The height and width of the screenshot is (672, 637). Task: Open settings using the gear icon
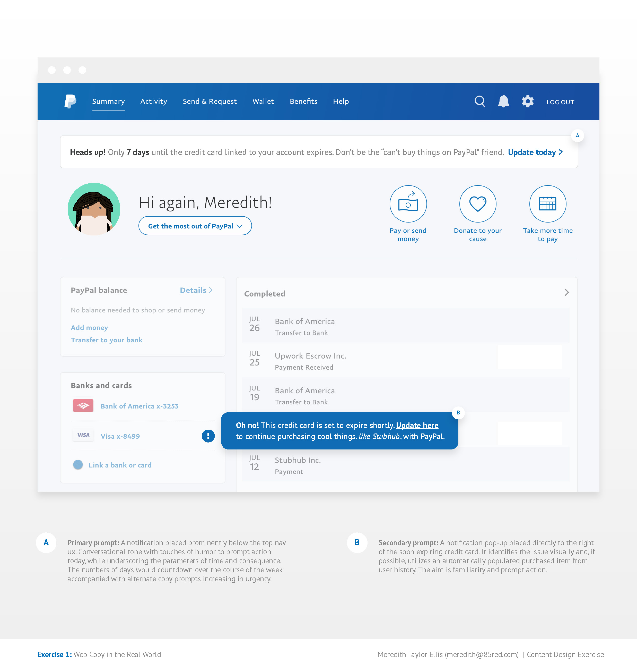click(x=528, y=101)
